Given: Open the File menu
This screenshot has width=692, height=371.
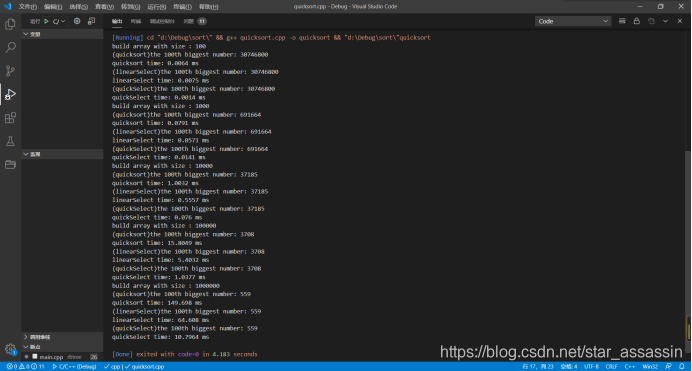Looking at the screenshot, I should coord(27,7).
